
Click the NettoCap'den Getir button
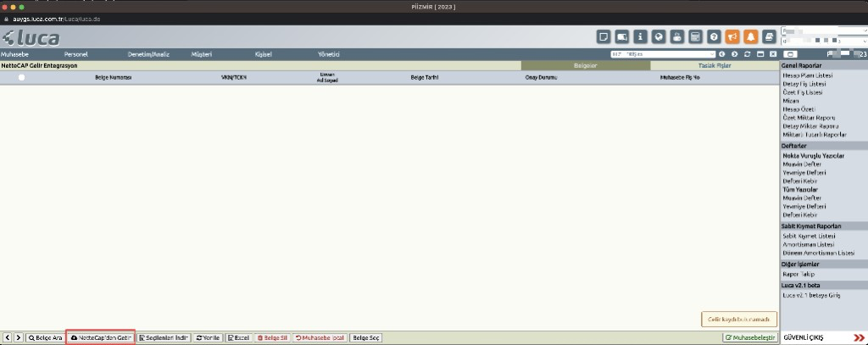coord(100,337)
